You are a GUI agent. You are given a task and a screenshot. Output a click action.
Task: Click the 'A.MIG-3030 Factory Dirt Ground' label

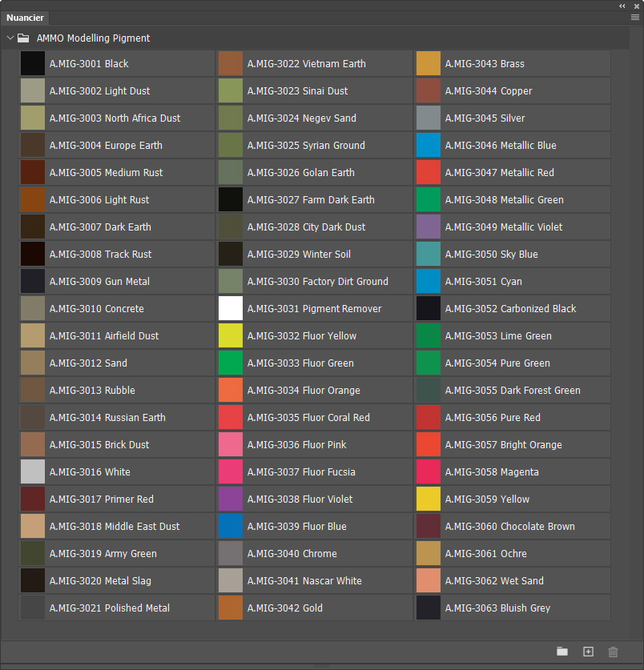[x=318, y=282]
